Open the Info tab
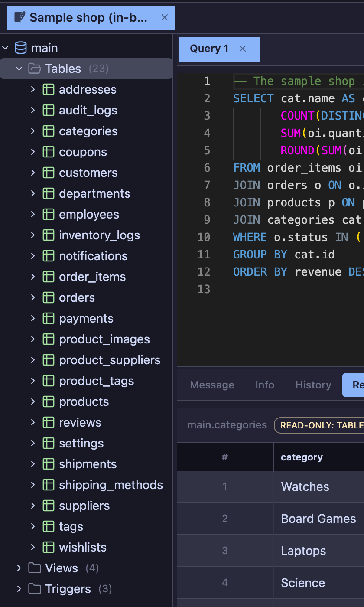 (x=265, y=385)
